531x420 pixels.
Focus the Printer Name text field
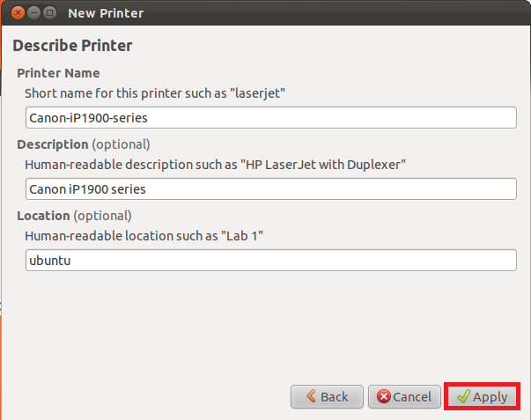click(x=270, y=118)
